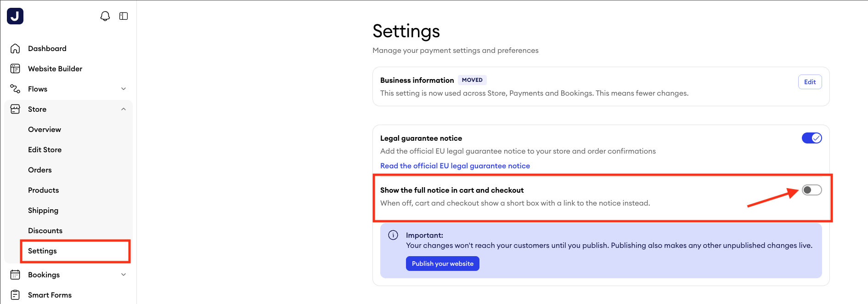Click the Smart Forms clipboard icon
The height and width of the screenshot is (304, 868).
click(15, 295)
